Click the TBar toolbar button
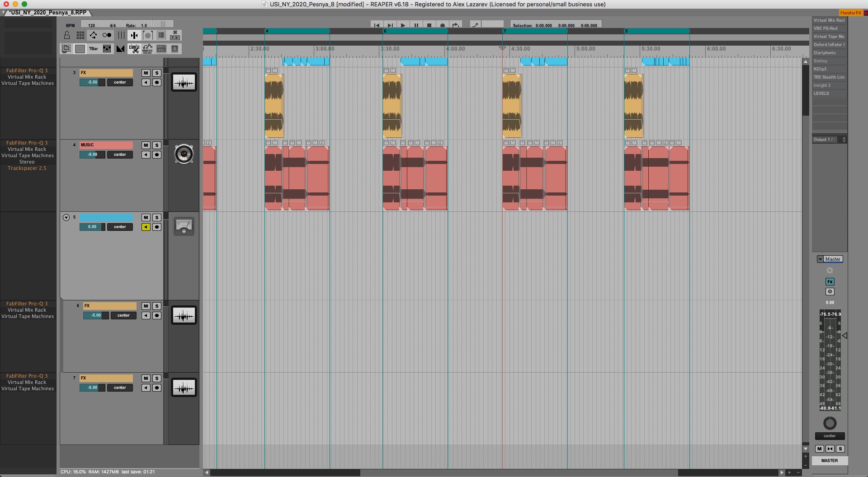The width and height of the screenshot is (868, 477). tap(94, 49)
